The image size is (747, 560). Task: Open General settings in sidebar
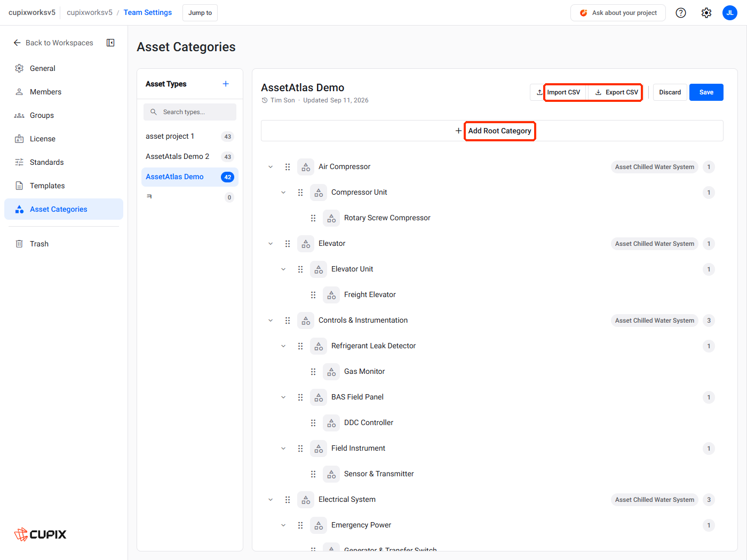[63, 68]
